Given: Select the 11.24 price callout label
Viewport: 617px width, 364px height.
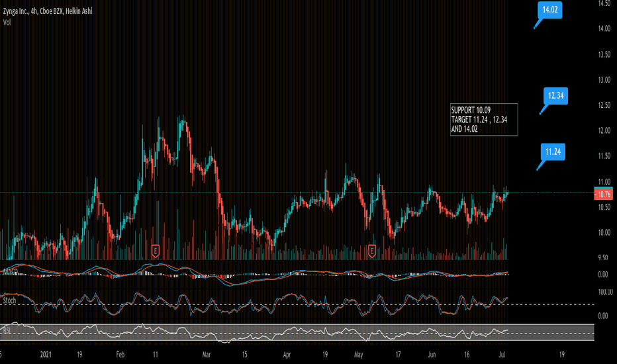Looking at the screenshot, I should 553,152.
